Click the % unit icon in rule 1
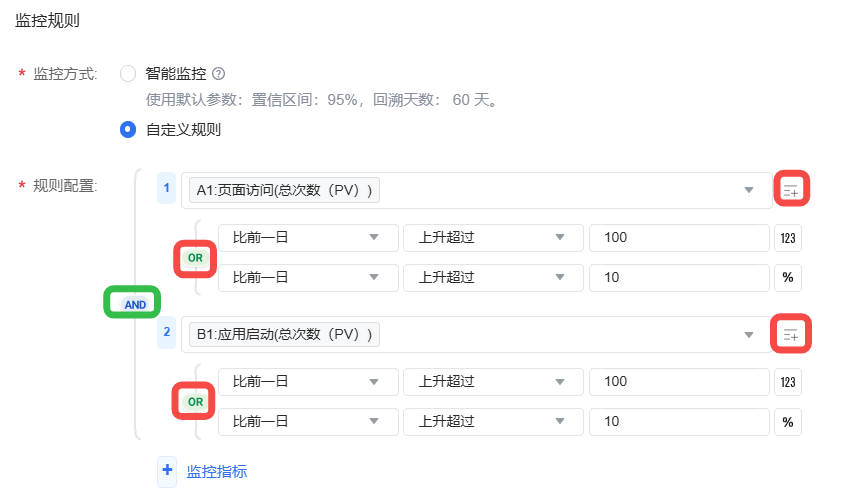Viewport: 854px width, 500px height. tap(788, 278)
